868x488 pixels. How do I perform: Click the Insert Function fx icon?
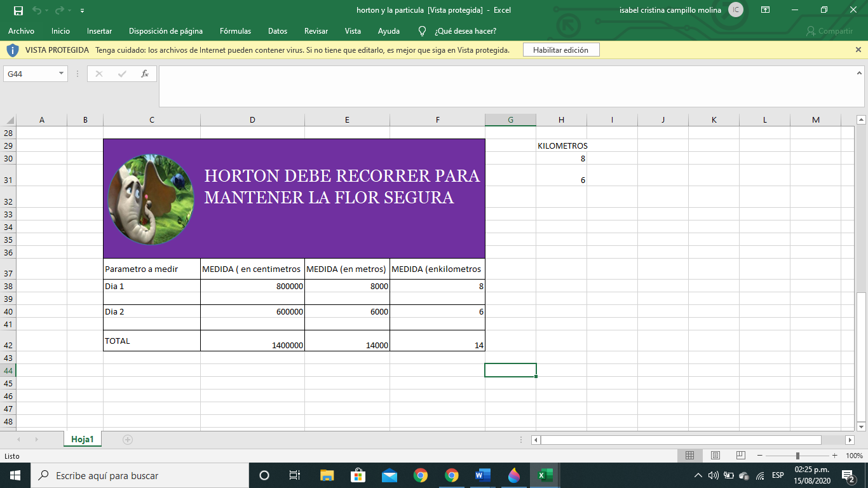point(145,74)
